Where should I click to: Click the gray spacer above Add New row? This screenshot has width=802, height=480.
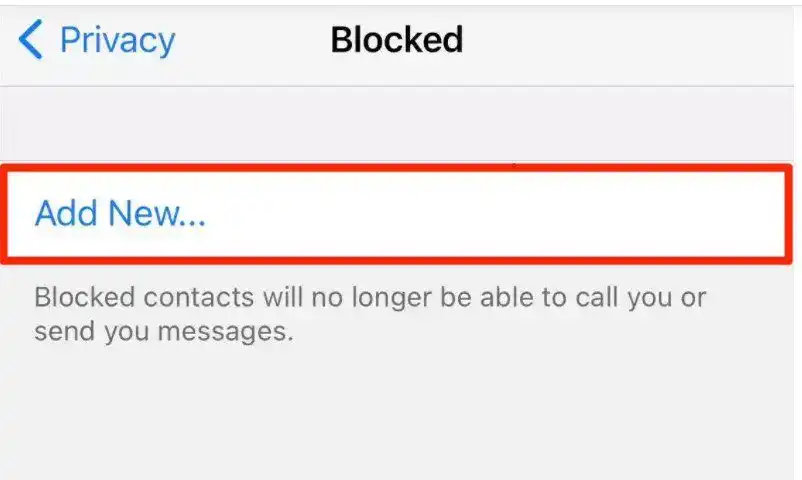click(396, 125)
